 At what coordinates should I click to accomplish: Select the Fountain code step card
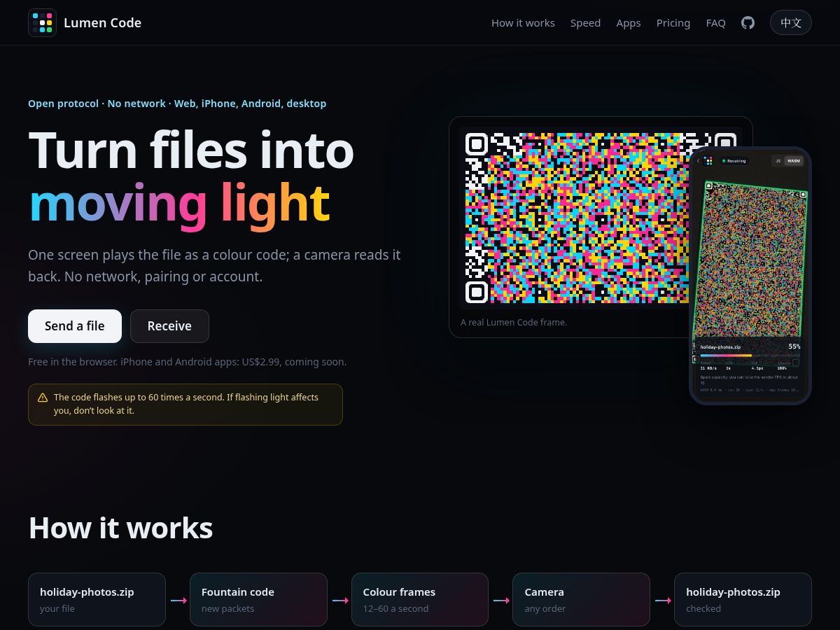(x=258, y=599)
